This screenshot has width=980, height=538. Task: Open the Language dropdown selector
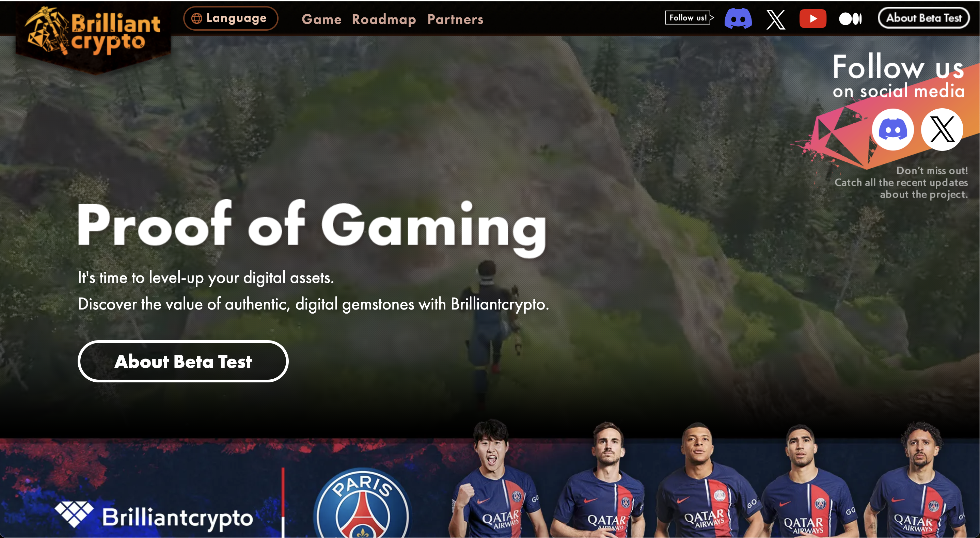(231, 18)
